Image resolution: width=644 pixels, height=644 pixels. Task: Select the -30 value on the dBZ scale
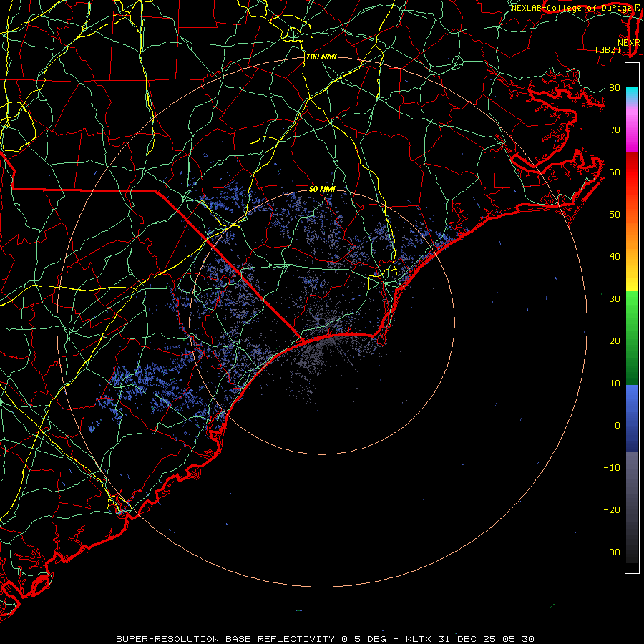click(612, 552)
